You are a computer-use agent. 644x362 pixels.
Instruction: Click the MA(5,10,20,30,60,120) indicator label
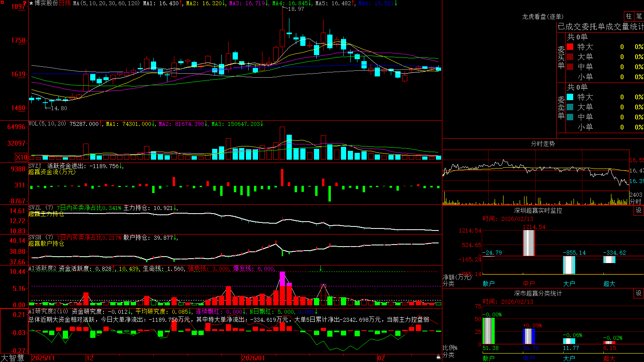click(106, 3)
